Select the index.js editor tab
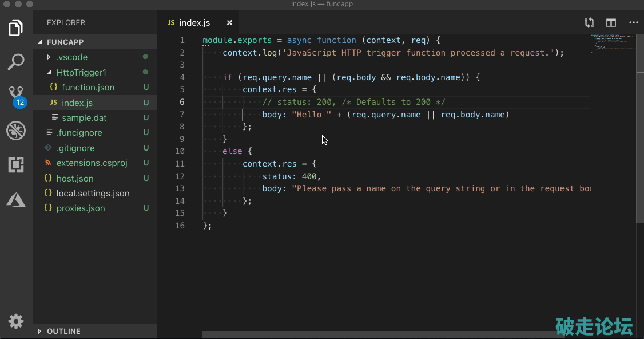This screenshot has width=644, height=339. click(x=194, y=23)
